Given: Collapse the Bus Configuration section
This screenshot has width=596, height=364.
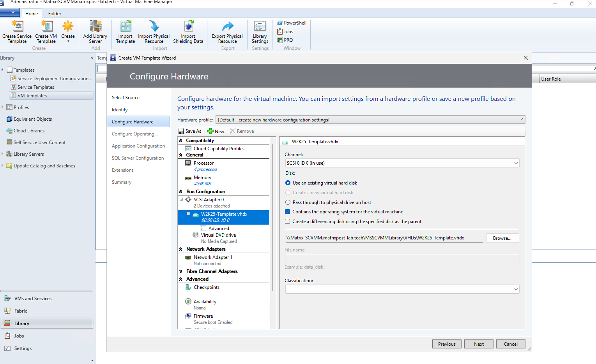Looking at the screenshot, I should point(181,192).
